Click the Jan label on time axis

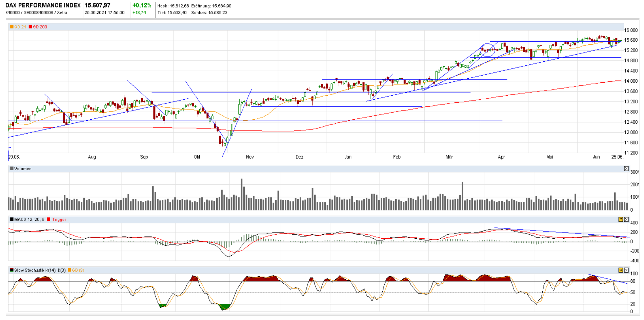coord(348,157)
